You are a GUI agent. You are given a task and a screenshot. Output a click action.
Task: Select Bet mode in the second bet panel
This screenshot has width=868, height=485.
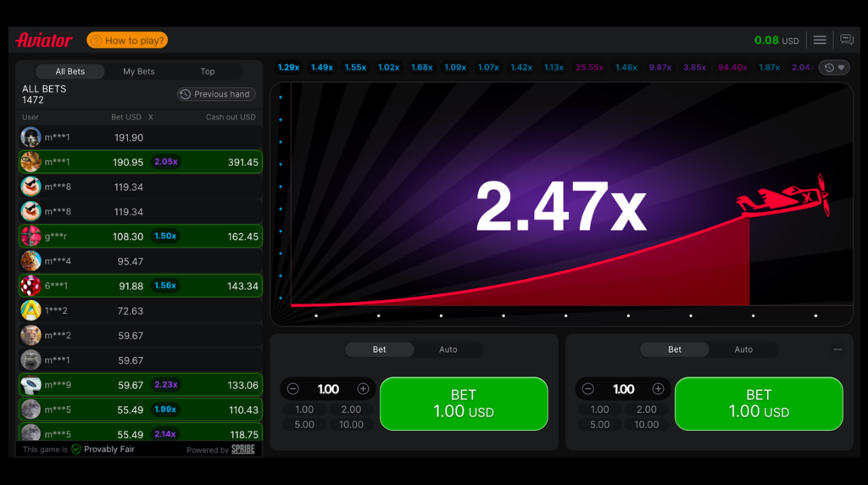point(675,349)
